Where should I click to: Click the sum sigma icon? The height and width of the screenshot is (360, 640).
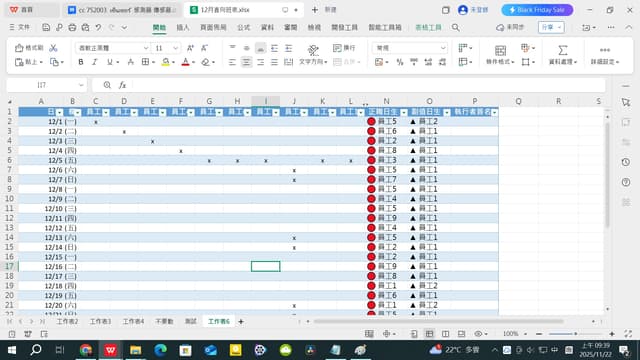coord(563,50)
